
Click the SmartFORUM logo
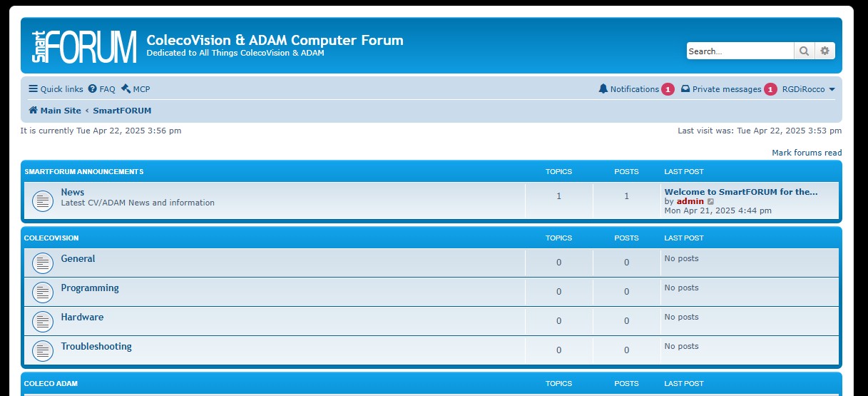pos(83,46)
